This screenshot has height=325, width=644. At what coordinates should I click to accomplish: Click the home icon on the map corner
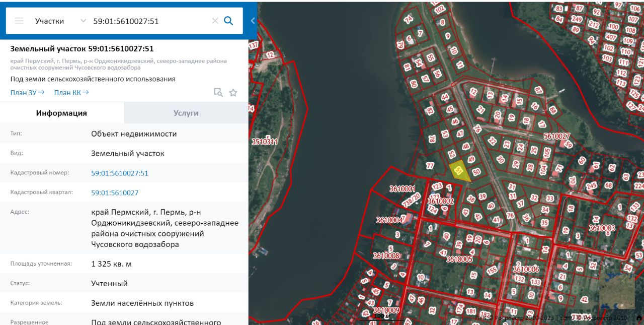click(638, 318)
